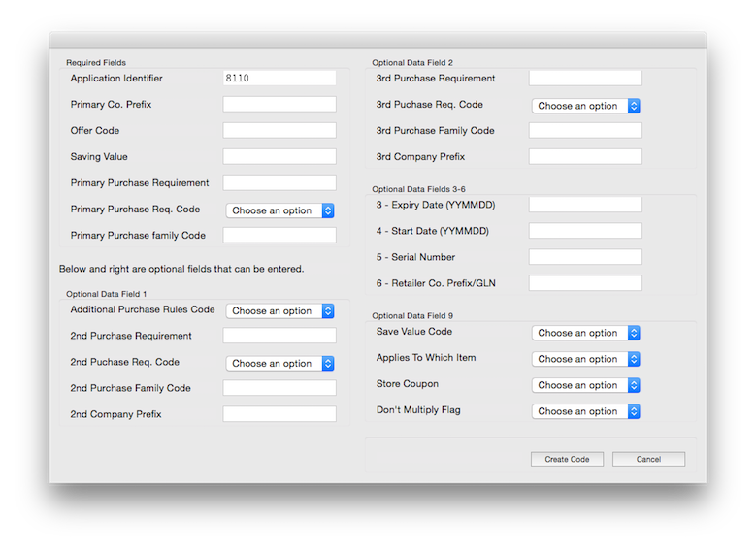Image resolution: width=756 pixels, height=550 pixels.
Task: Click the Retailer Co. Prefix/GLN field
Action: [585, 283]
